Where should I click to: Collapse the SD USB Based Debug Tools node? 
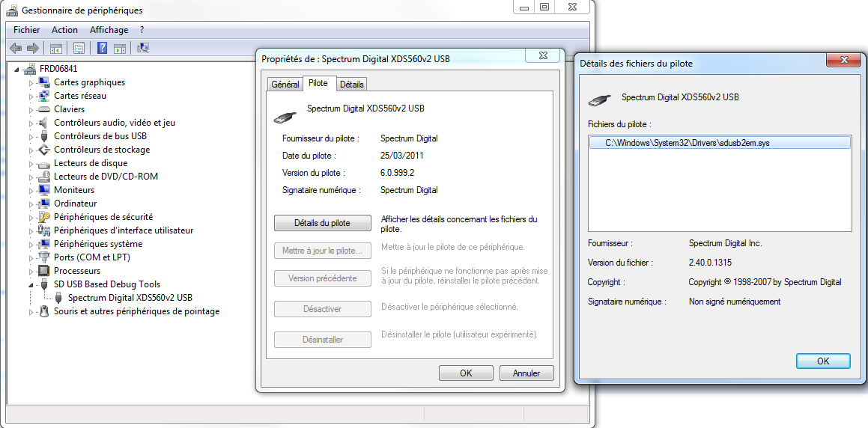pyautogui.click(x=31, y=285)
